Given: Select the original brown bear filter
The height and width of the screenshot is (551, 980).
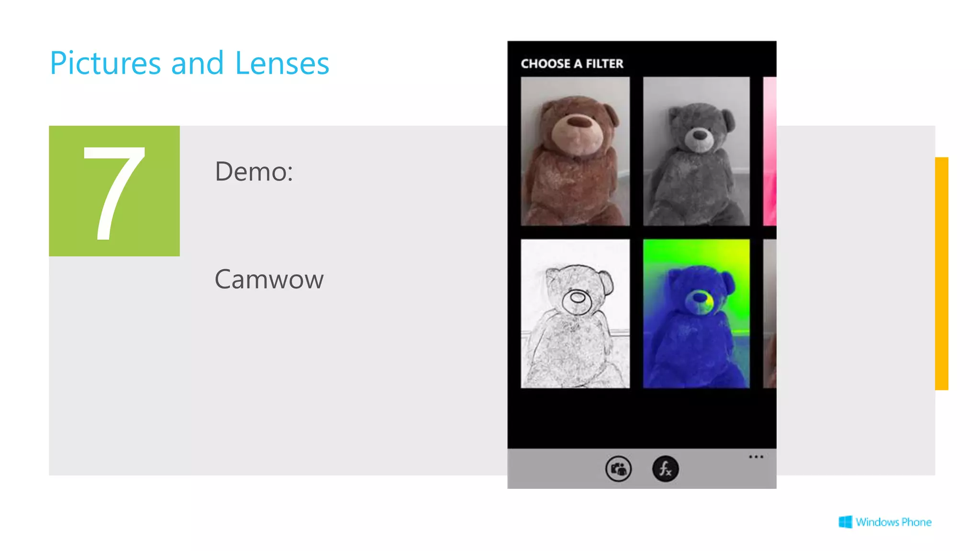Looking at the screenshot, I should (x=575, y=151).
